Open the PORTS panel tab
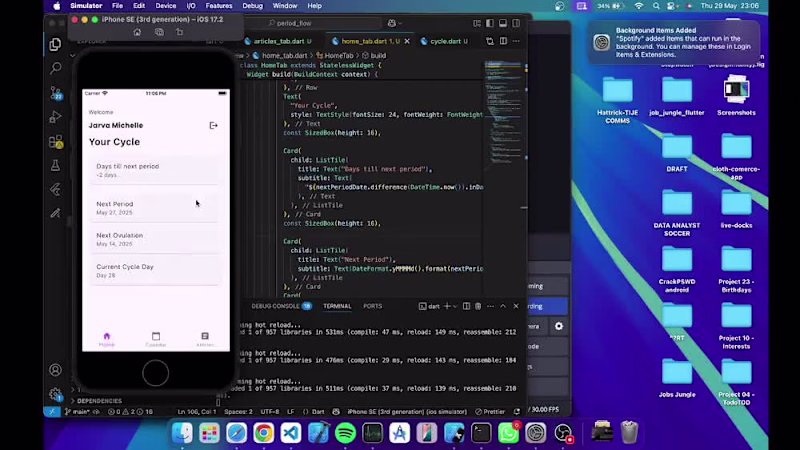800x450 pixels. pos(372,306)
